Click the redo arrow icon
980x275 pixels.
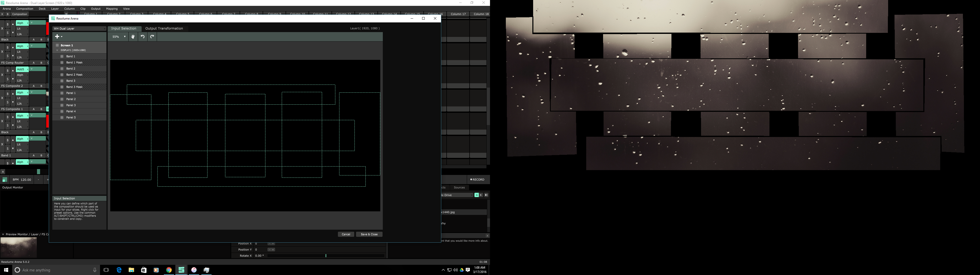click(152, 37)
